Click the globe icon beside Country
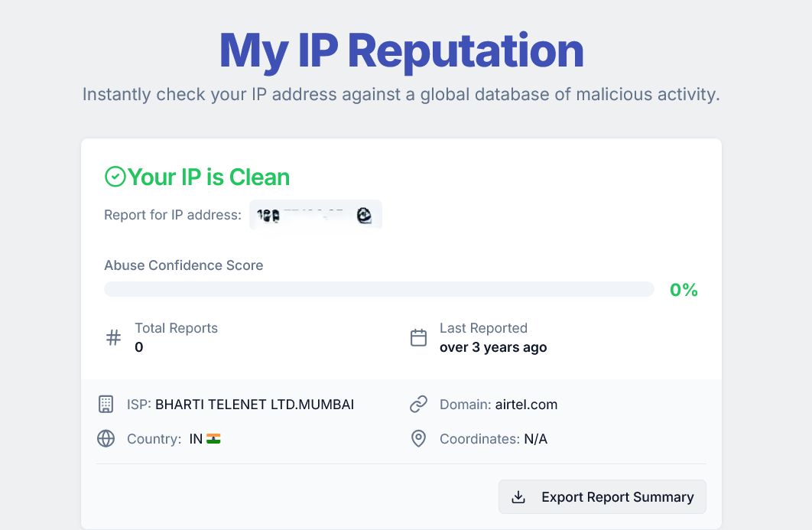The image size is (812, 530). [106, 438]
